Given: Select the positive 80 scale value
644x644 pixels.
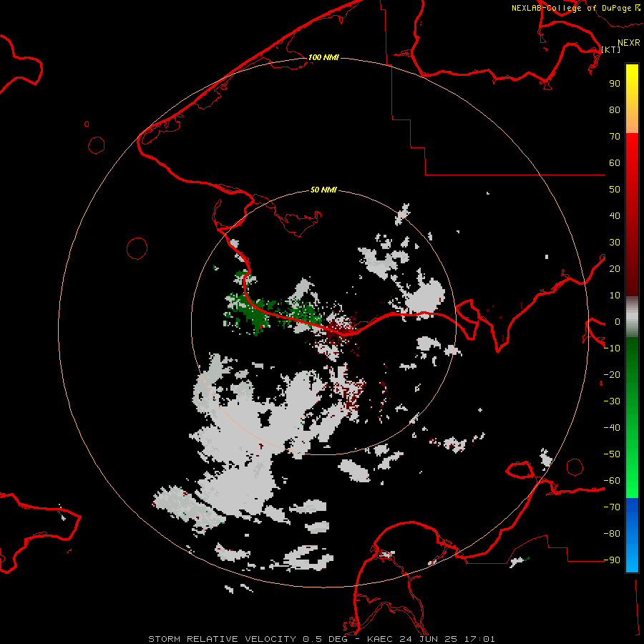Looking at the screenshot, I should point(615,109).
